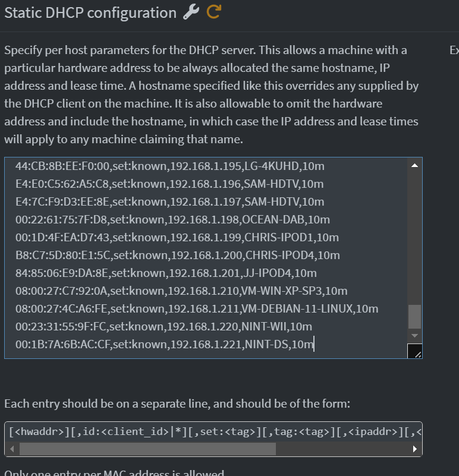Click the vertical scrollbar thumb in the textarea
Screen dimensions: 459x476
[x=414, y=318]
